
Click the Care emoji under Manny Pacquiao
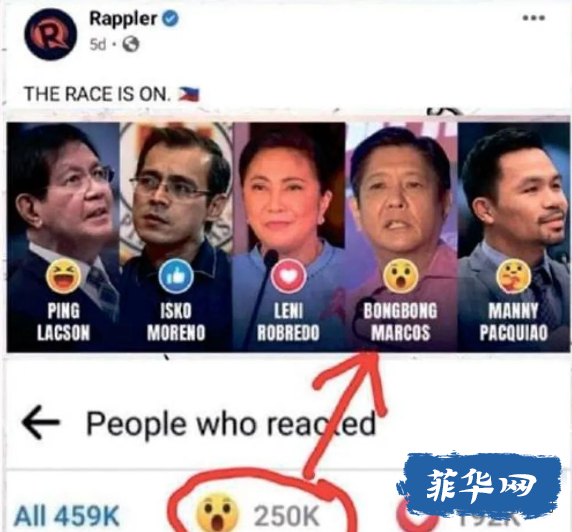[x=513, y=276]
